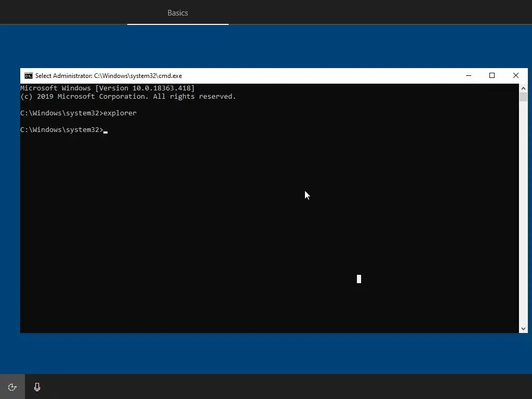532x399 pixels.
Task: Click the vertical scrollbar thumb in cmd
Action: pos(523,97)
